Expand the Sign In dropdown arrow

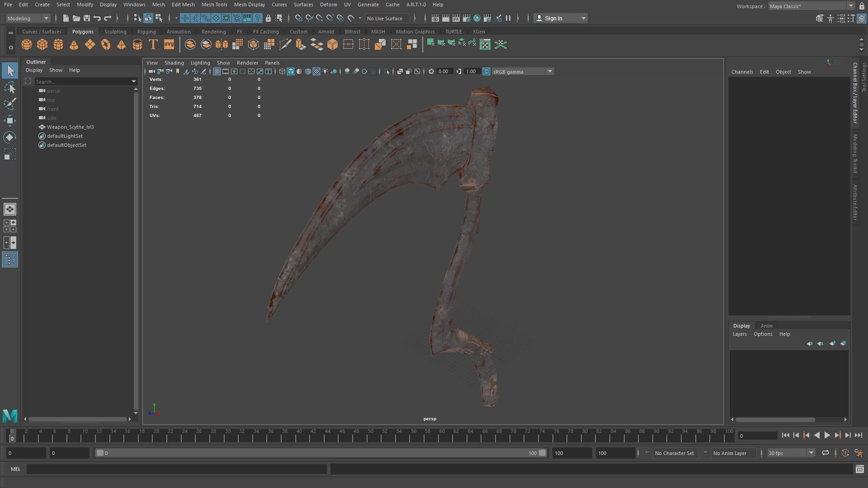pyautogui.click(x=583, y=18)
